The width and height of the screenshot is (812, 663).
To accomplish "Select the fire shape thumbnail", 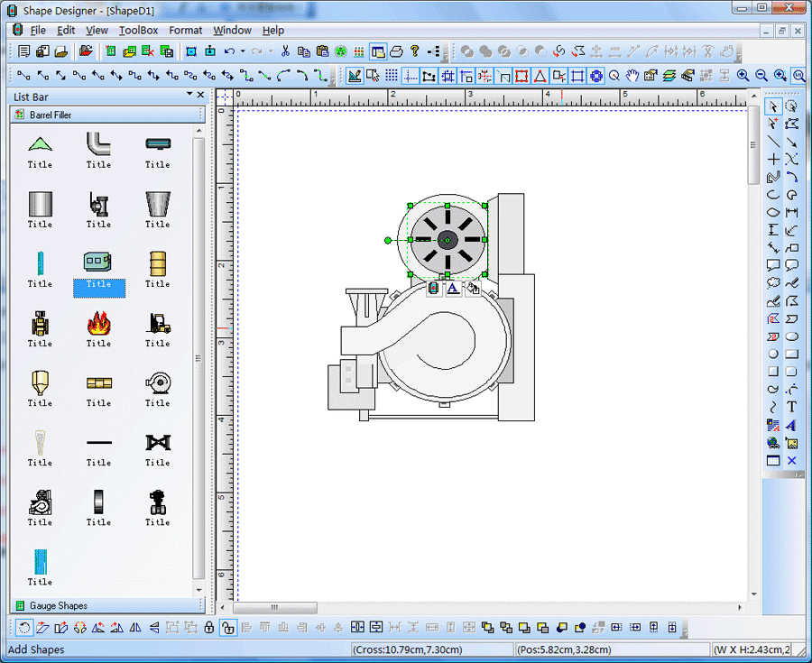I will [x=98, y=323].
